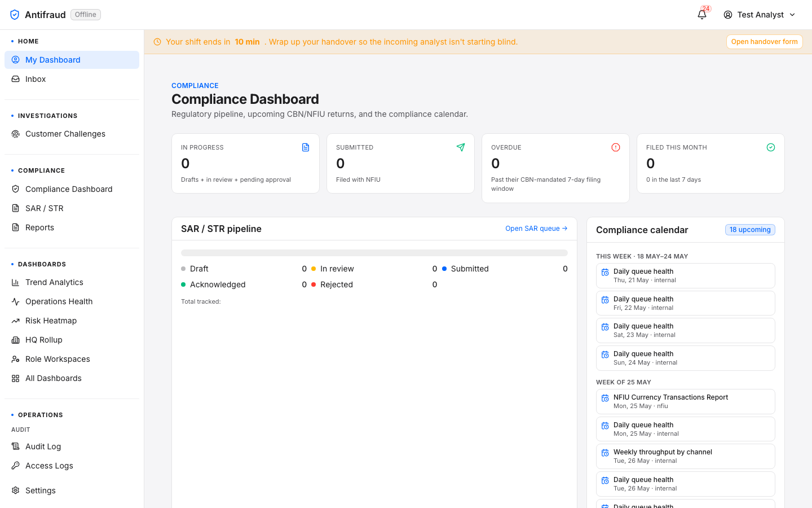Screen dimensions: 812x508
Task: Open Daily queue health Thu, 21 May entry
Action: 686,275
